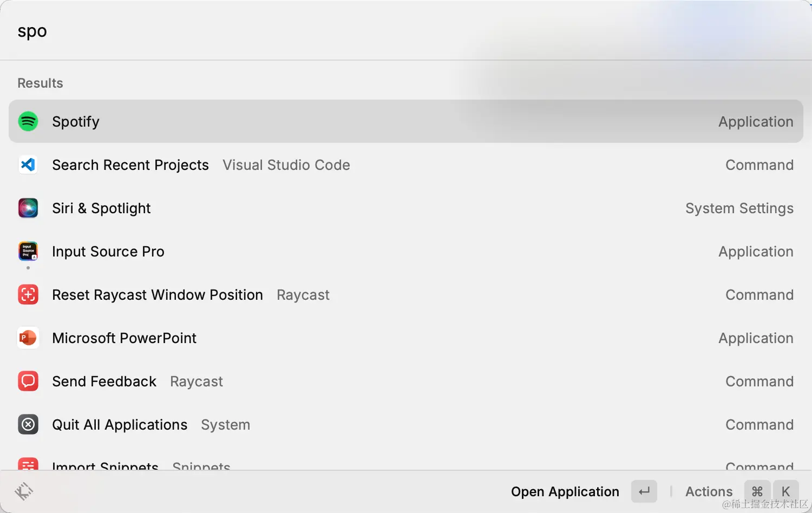Click Application label on Microsoft PowerPoint row
Image resolution: width=812 pixels, height=513 pixels.
point(756,338)
